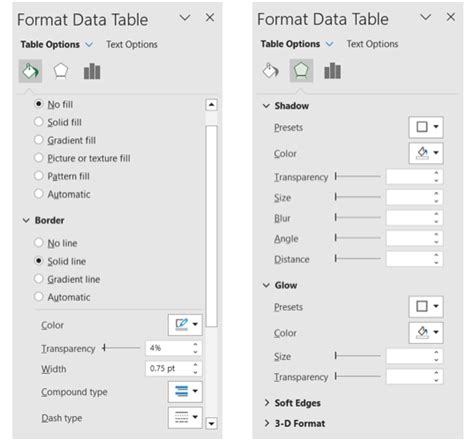
Task: Open Fill & Line icon in right pane
Action: 271,70
